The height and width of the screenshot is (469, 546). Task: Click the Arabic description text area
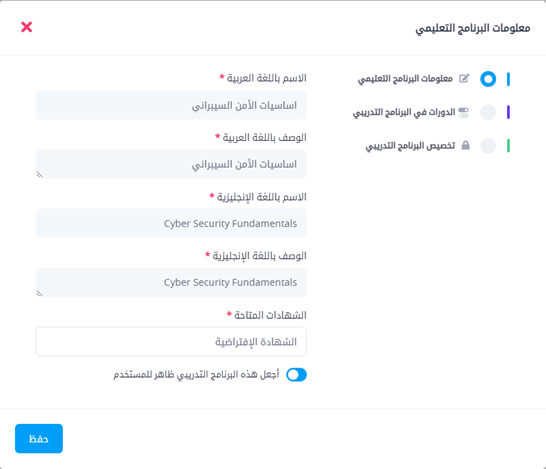coord(171,164)
